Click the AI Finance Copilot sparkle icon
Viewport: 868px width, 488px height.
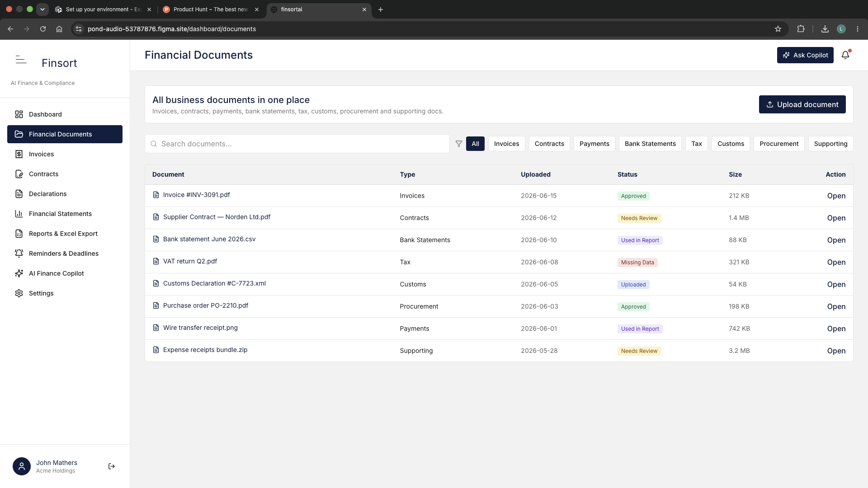19,273
